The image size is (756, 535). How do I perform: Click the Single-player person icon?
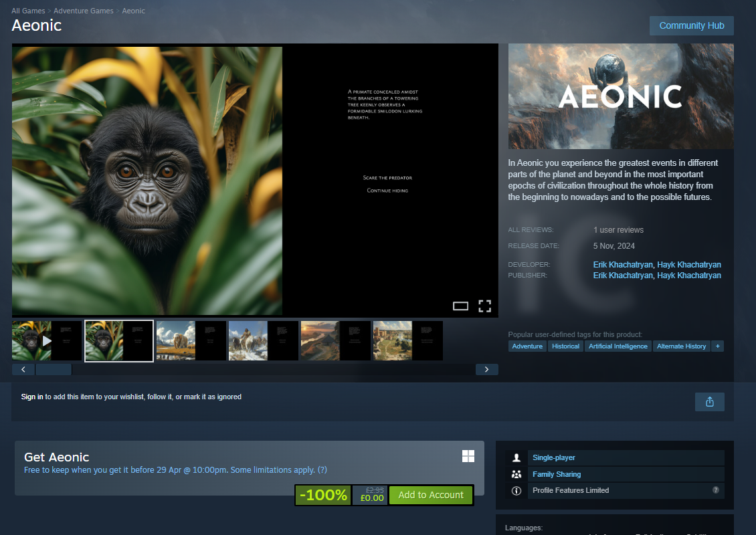coord(516,457)
